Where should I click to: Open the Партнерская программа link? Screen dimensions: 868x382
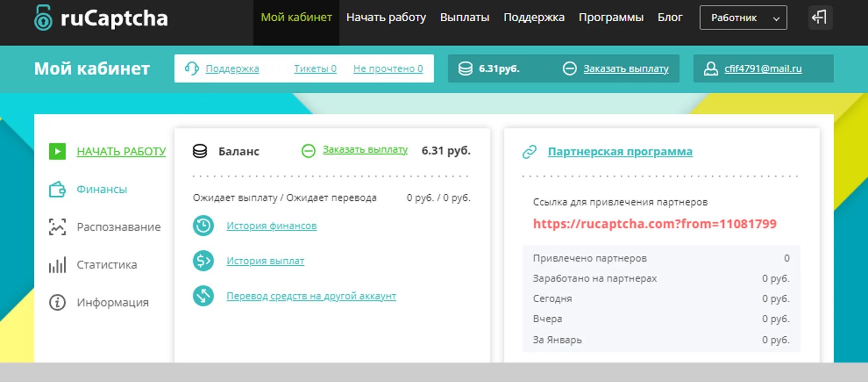click(x=620, y=151)
